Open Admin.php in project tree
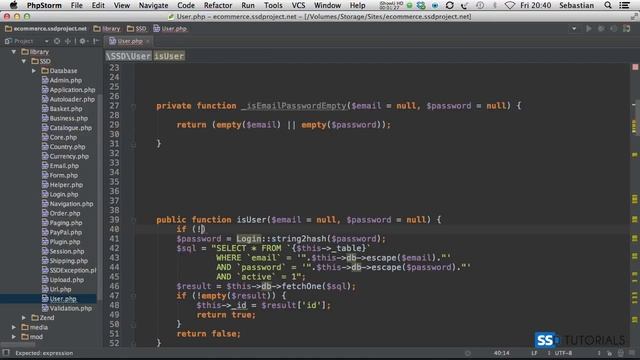The height and width of the screenshot is (360, 640). click(x=62, y=80)
